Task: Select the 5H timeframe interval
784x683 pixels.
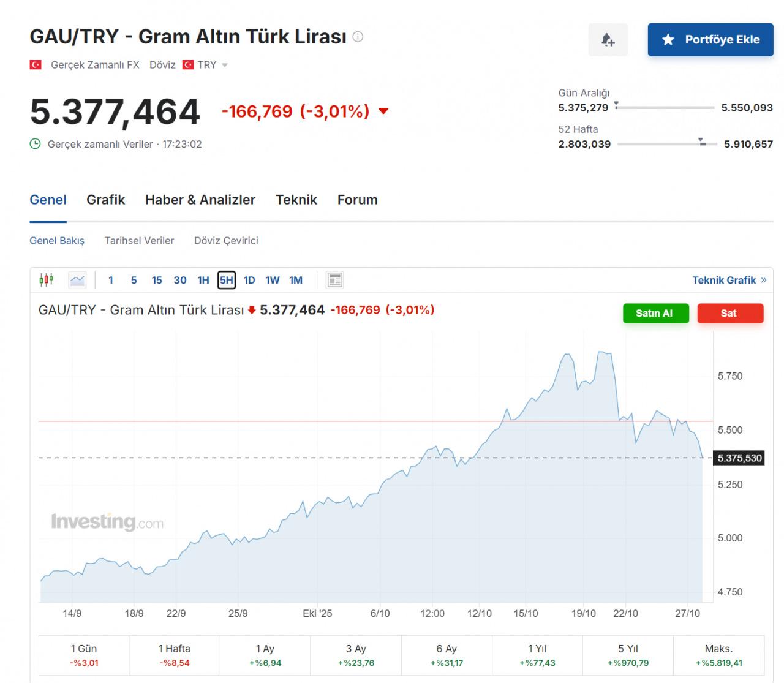Action: point(227,280)
